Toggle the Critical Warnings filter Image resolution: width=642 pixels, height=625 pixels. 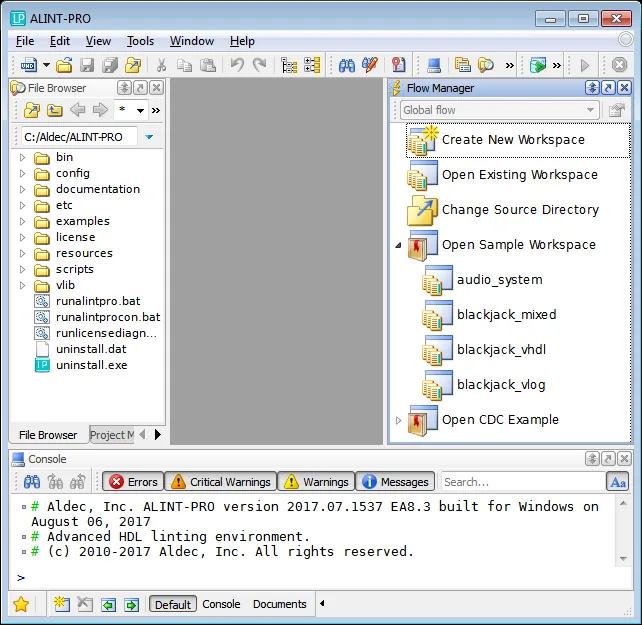(221, 482)
